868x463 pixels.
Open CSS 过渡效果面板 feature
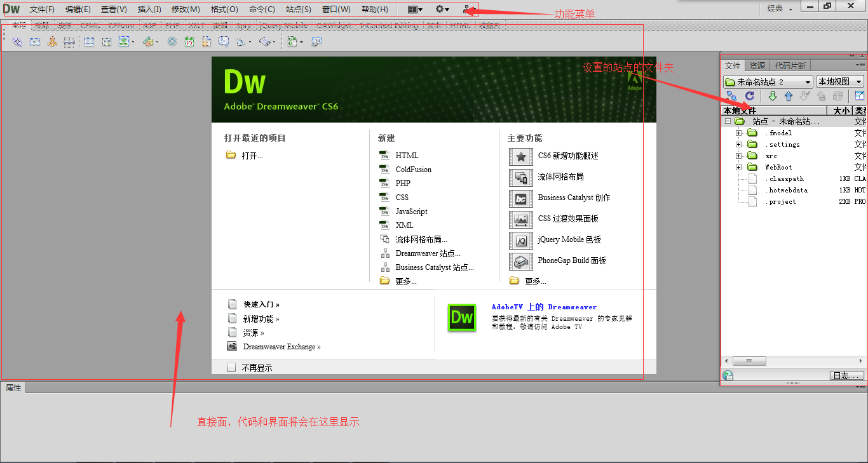click(554, 219)
